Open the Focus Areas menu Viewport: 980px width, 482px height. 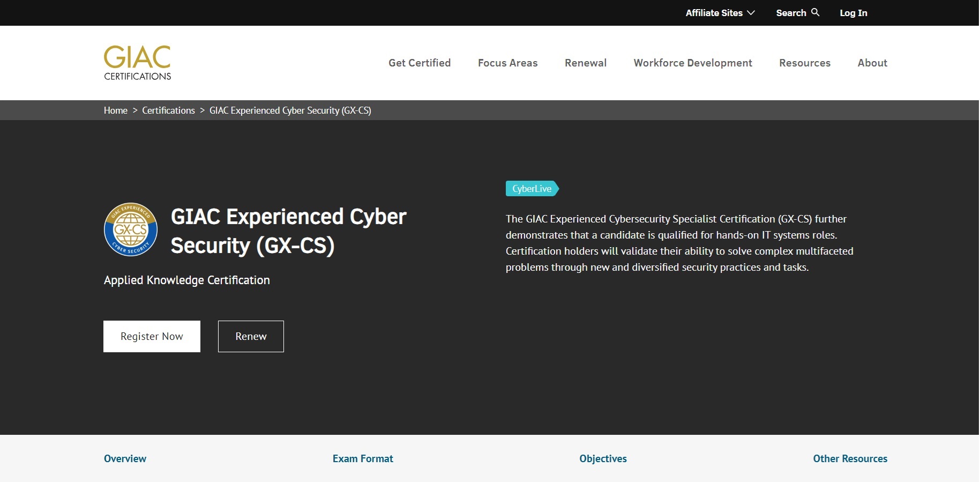[507, 63]
